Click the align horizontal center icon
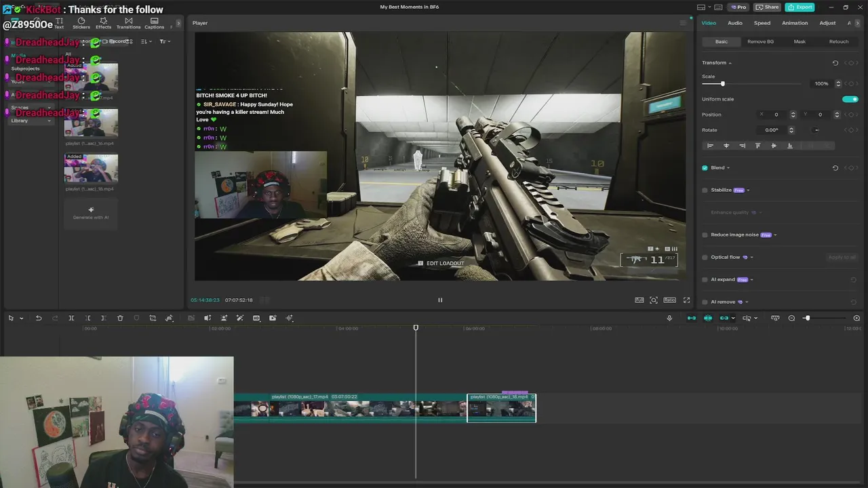Image resolution: width=868 pixels, height=488 pixels. (x=726, y=146)
